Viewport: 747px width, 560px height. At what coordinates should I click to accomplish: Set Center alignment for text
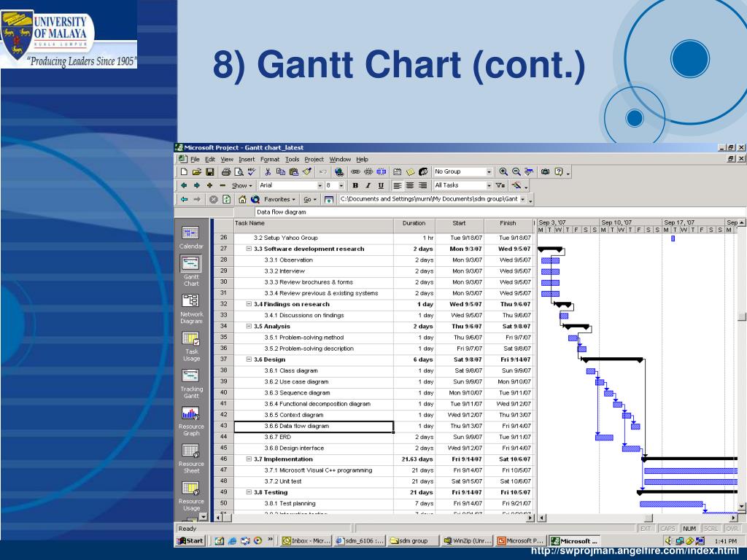tap(410, 185)
